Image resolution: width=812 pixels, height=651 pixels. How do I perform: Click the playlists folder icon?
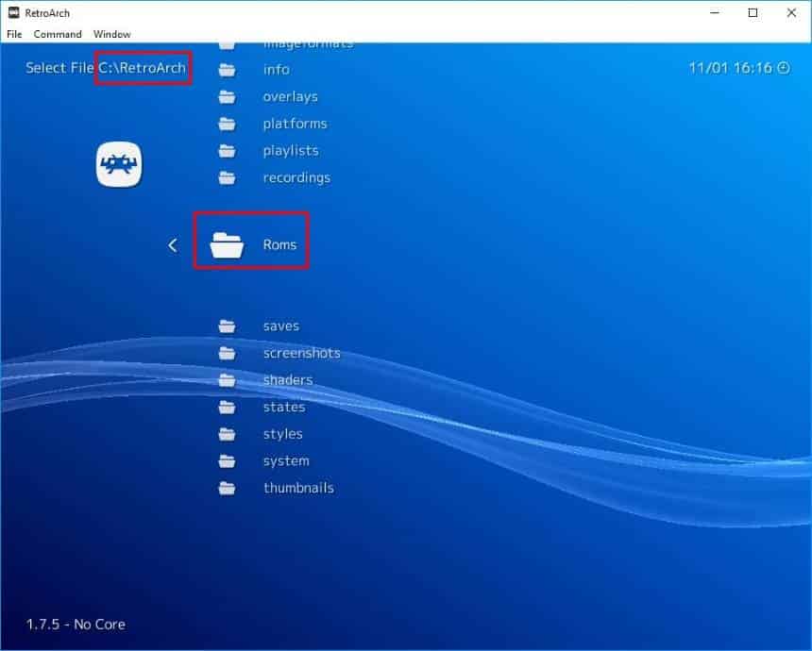point(227,151)
